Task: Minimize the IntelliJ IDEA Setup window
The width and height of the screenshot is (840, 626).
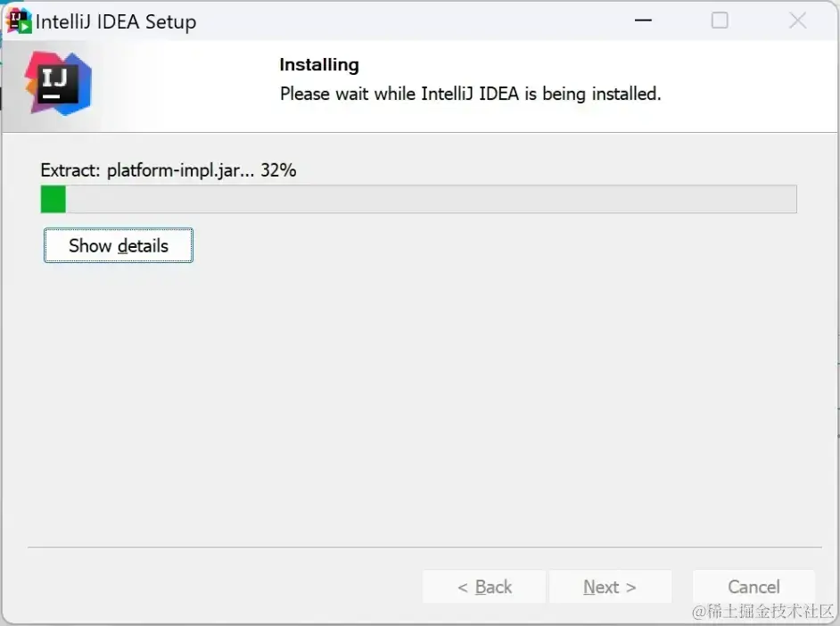Action: coord(641,21)
